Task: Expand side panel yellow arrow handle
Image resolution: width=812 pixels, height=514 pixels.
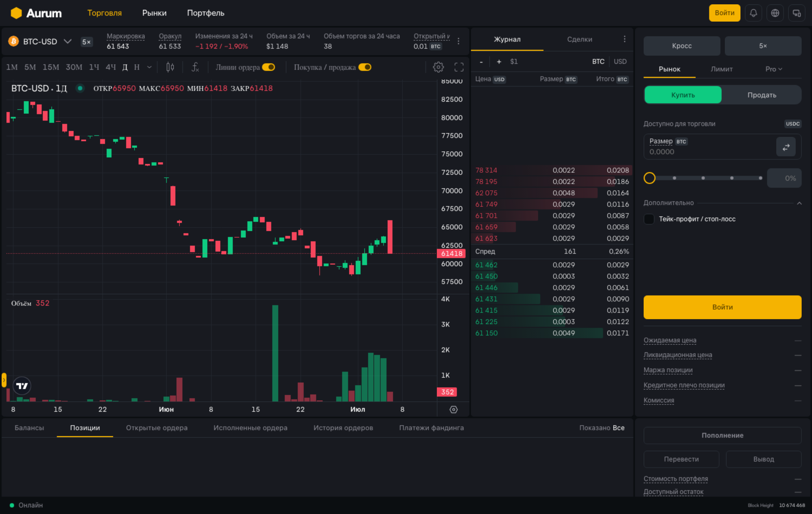Action: click(x=4, y=380)
